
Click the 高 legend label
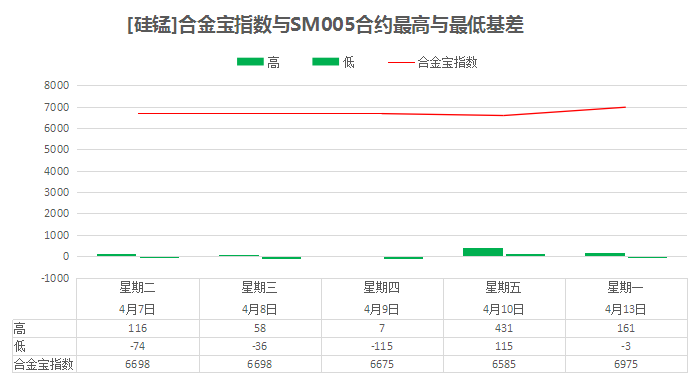(274, 63)
